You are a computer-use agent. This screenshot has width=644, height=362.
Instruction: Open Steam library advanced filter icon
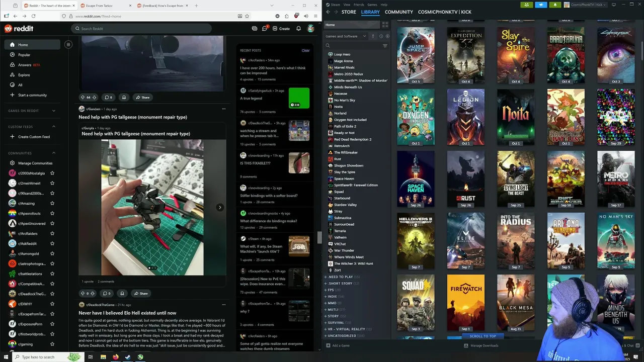click(x=385, y=46)
